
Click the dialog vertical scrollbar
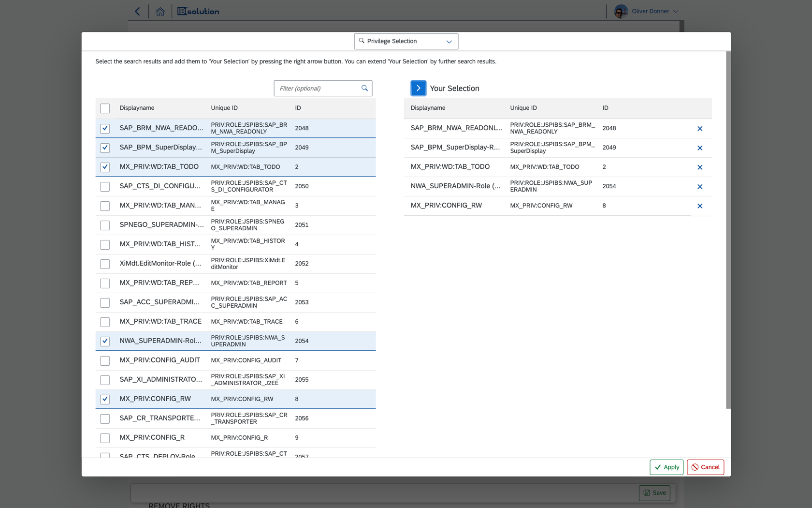click(x=728, y=230)
